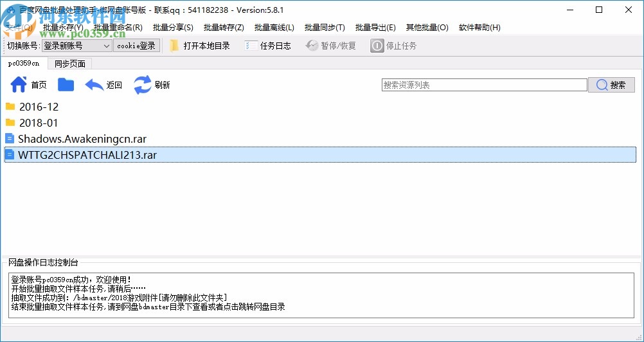Close the application window
This screenshot has height=342, width=644.
pyautogui.click(x=629, y=10)
